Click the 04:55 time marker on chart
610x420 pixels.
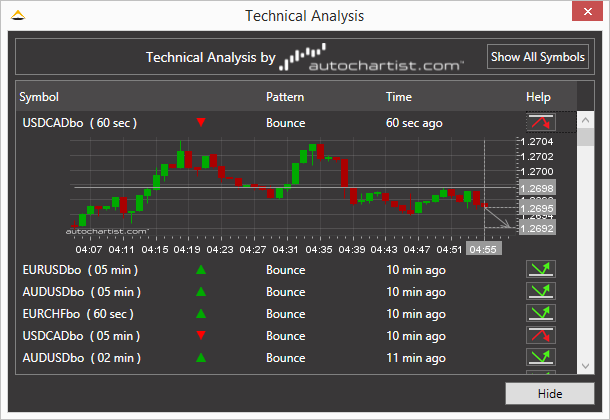pos(483,248)
